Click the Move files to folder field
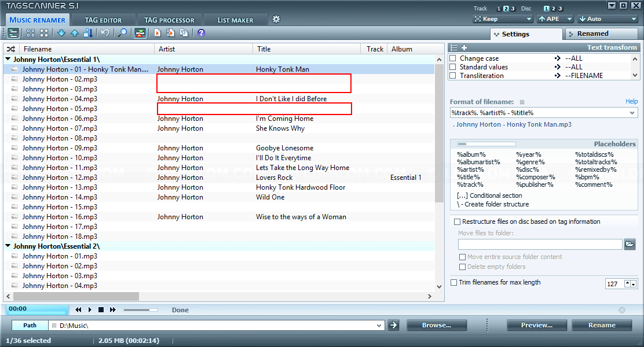Screen dimensions: 644x347 coord(540,245)
